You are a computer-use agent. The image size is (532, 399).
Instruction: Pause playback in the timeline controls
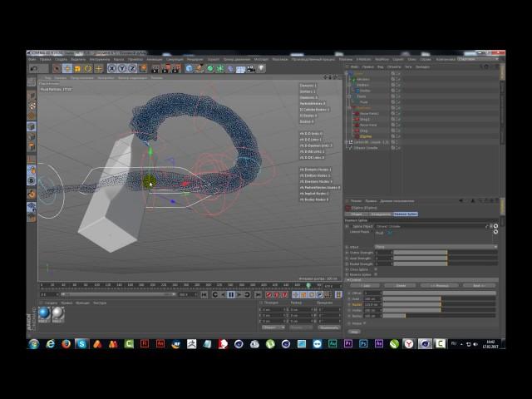[x=231, y=295]
